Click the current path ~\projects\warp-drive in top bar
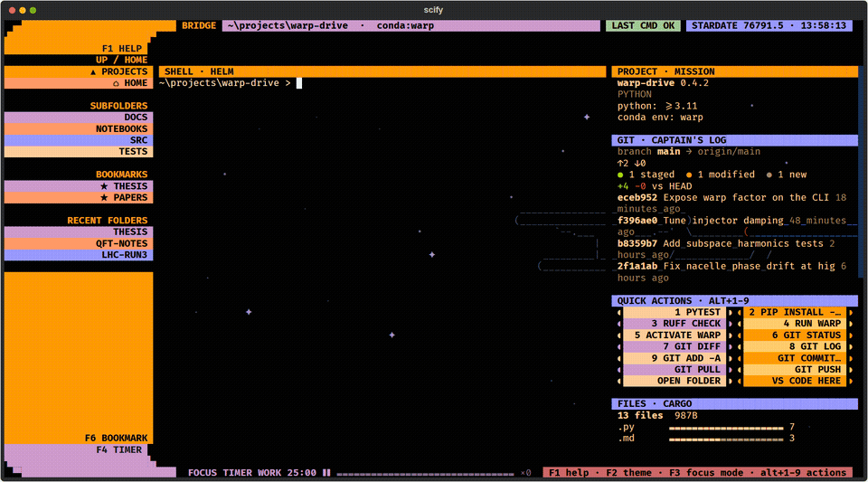The width and height of the screenshot is (868, 482). pos(288,25)
